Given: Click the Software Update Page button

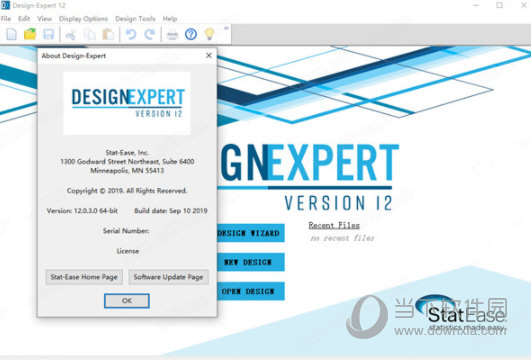Looking at the screenshot, I should tap(168, 277).
